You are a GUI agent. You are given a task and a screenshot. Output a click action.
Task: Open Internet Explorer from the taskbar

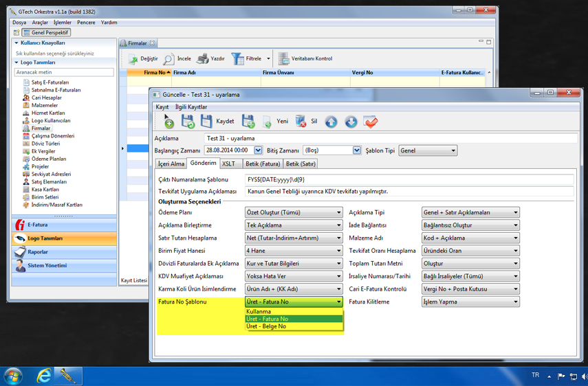point(44,376)
